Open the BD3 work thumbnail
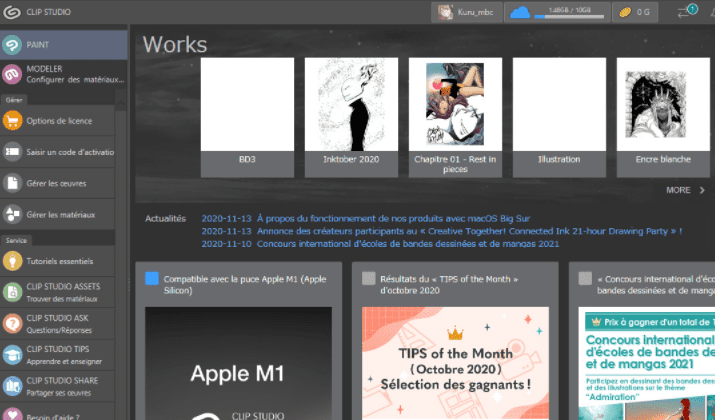This screenshot has height=420, width=715. [x=247, y=104]
